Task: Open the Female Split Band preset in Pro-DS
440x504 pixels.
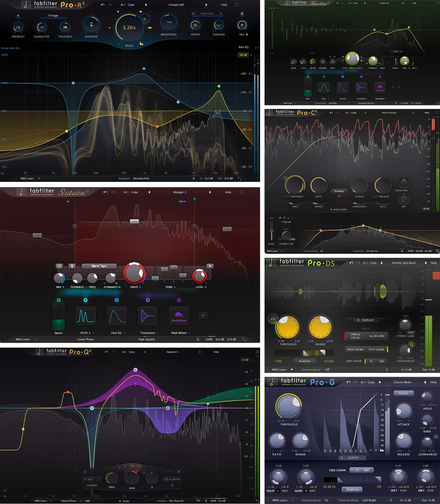Action: pos(403,263)
